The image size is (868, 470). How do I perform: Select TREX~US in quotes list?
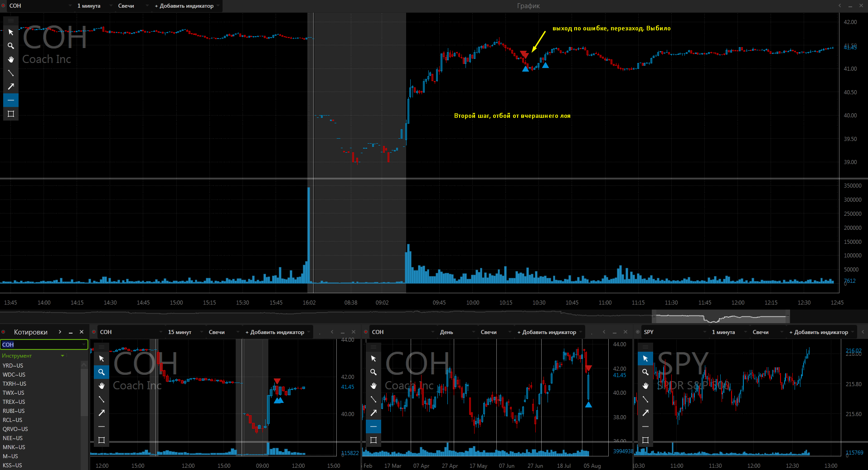click(14, 402)
